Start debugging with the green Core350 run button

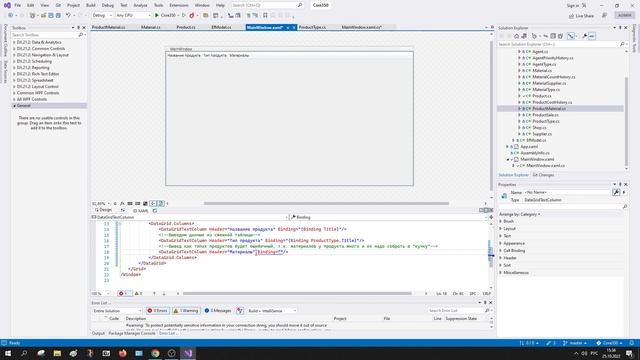[165, 15]
